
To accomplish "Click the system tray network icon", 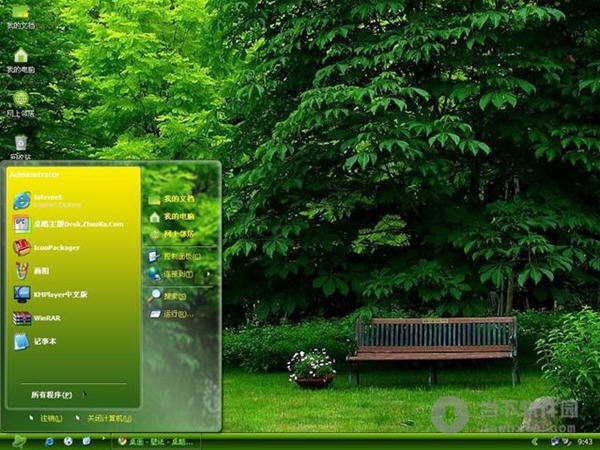I will (x=555, y=442).
